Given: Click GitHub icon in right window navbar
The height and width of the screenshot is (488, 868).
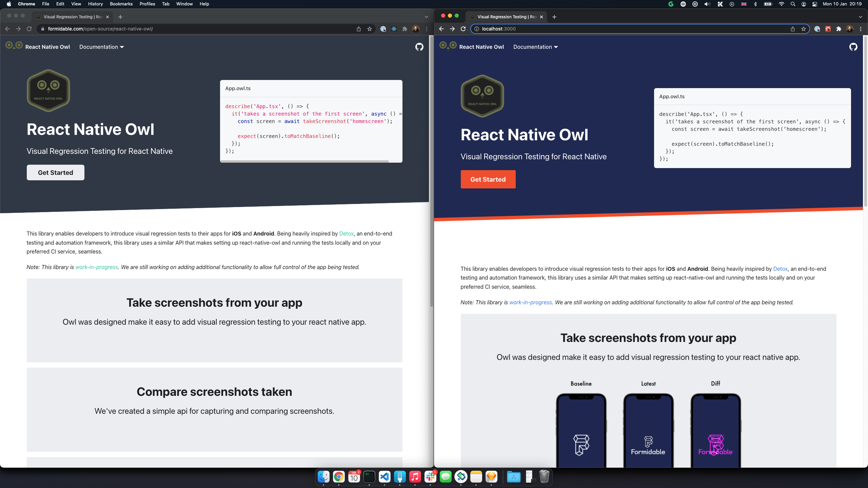Looking at the screenshot, I should 853,47.
